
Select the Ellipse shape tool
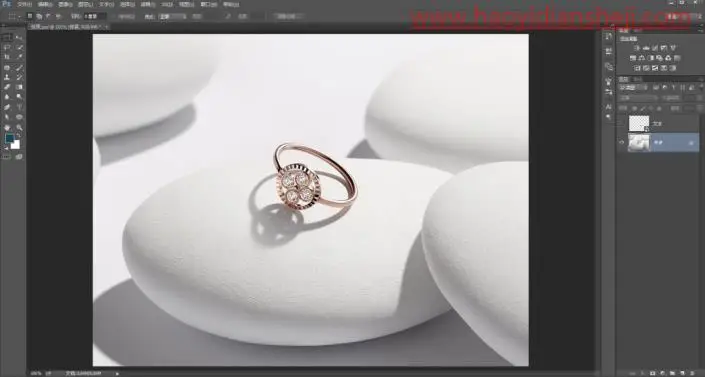(x=19, y=117)
